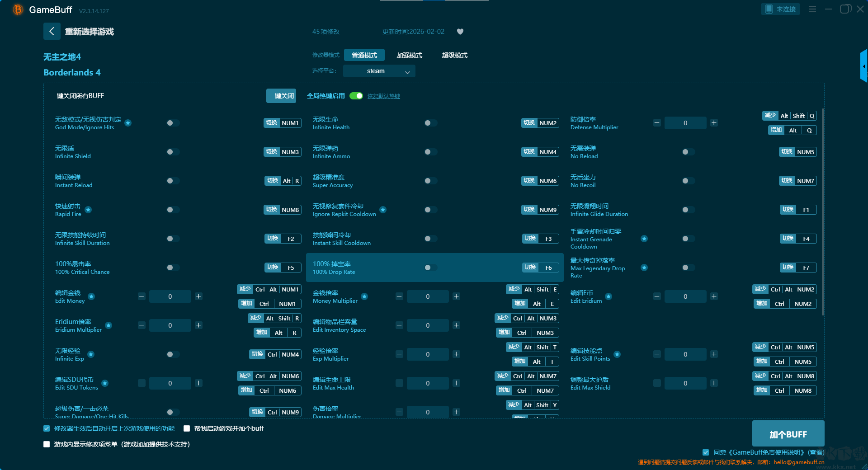
Task: Switch to enhanced mode 加强模式
Action: point(410,55)
